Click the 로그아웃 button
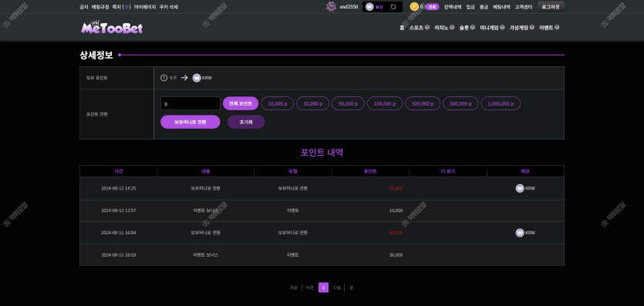The image size is (644, 306). coord(551,7)
